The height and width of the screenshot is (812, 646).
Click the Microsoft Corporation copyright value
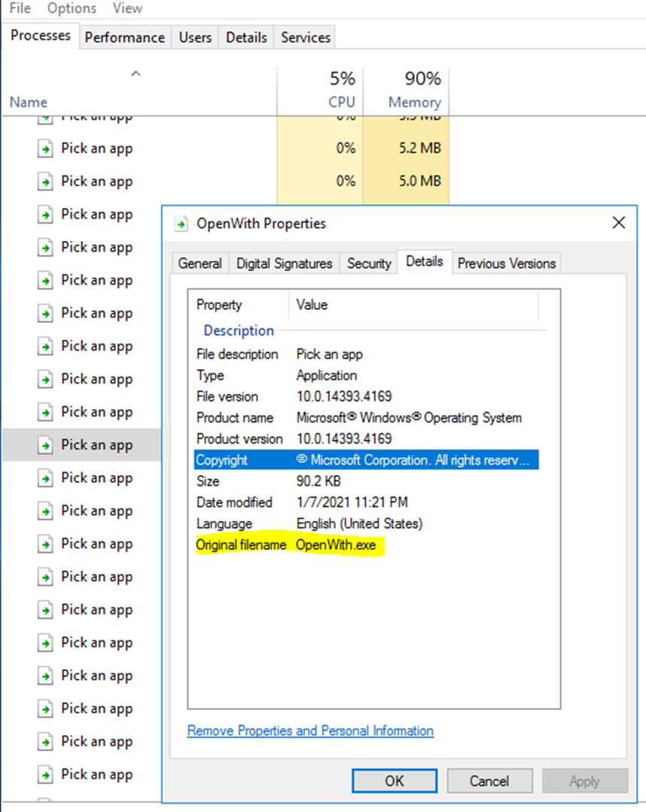(413, 459)
